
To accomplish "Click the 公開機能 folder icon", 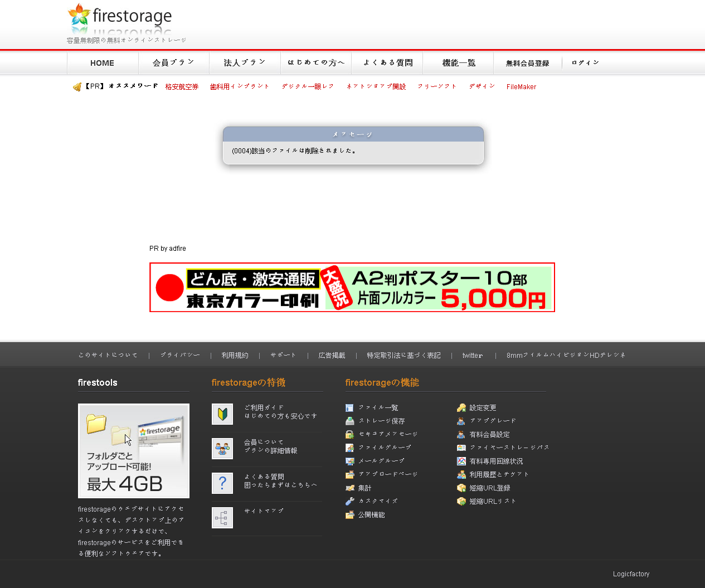I will (349, 515).
